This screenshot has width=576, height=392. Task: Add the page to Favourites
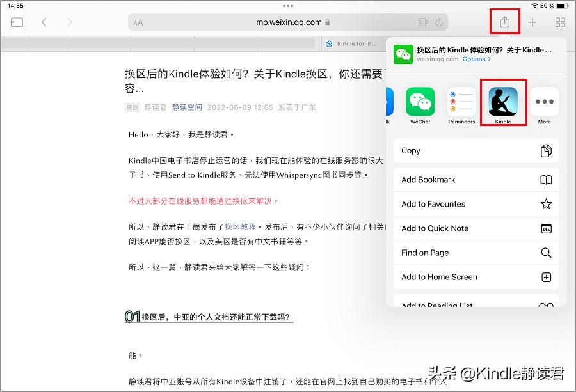point(476,204)
